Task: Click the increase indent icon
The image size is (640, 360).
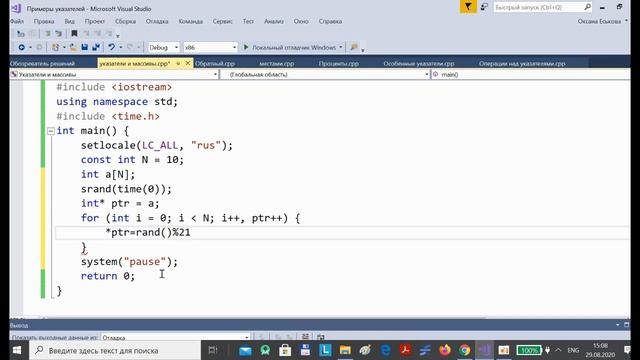Action: click(58, 33)
